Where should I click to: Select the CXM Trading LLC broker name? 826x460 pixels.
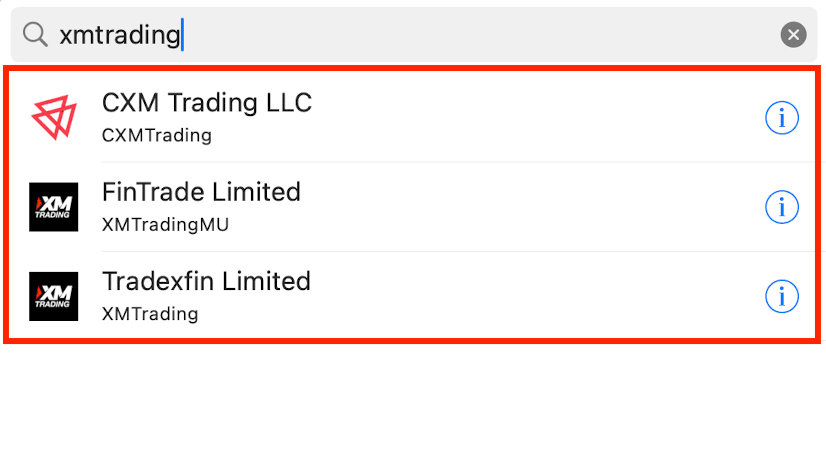206,103
